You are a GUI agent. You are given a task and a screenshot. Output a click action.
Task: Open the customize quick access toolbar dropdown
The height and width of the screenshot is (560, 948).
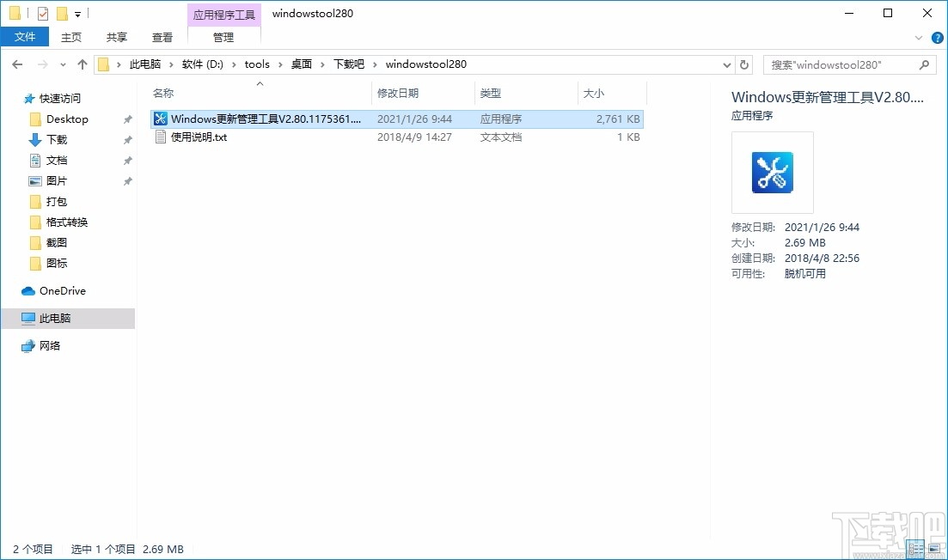pyautogui.click(x=77, y=14)
